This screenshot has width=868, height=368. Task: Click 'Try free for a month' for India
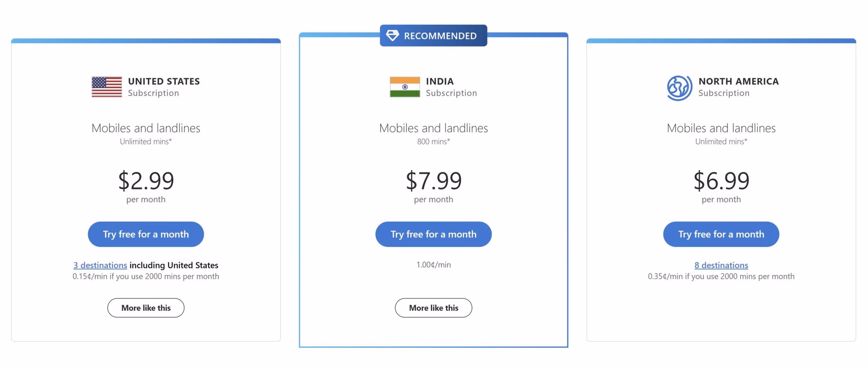tap(433, 234)
